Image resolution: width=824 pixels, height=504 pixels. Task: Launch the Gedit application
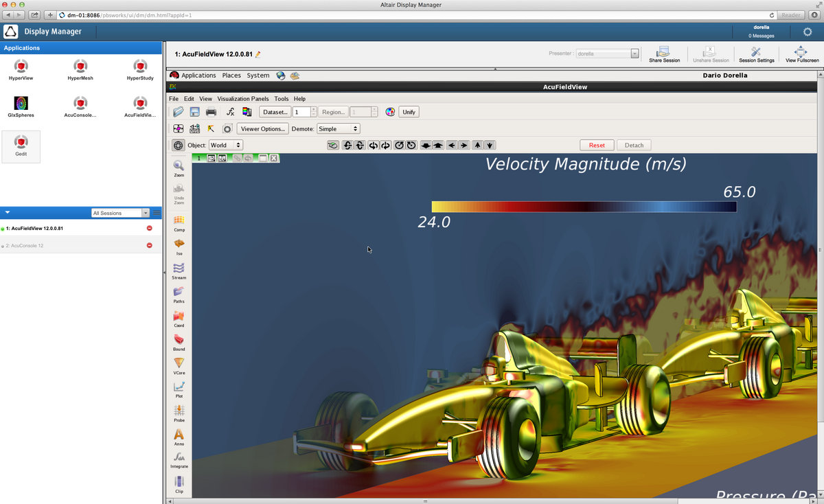click(21, 146)
